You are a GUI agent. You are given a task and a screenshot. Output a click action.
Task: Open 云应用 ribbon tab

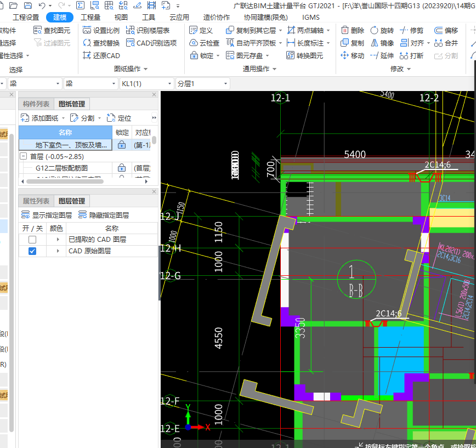179,18
